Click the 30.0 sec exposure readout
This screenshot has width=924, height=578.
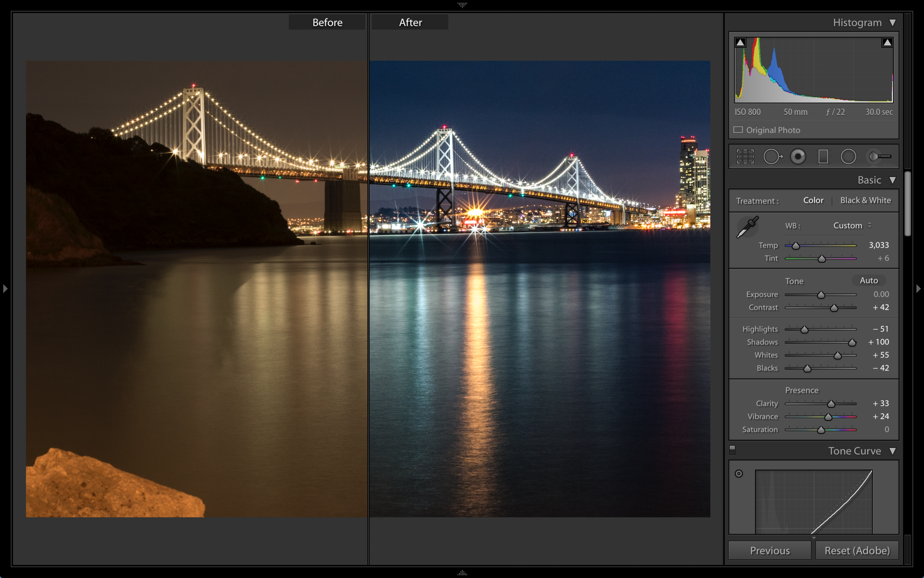[x=879, y=112]
